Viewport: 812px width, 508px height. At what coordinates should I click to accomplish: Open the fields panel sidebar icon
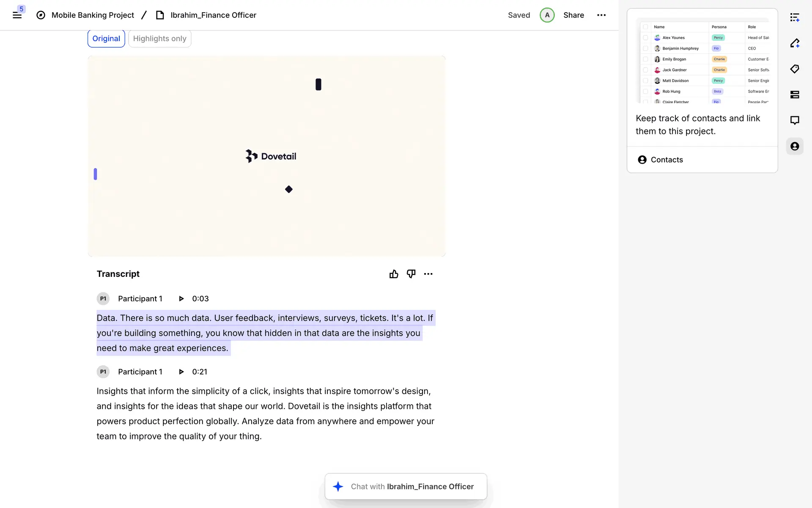(795, 95)
